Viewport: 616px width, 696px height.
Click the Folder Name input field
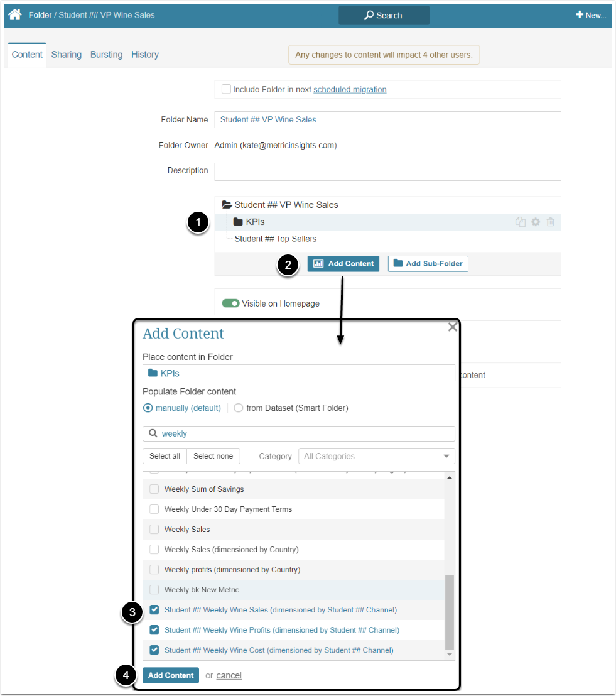coord(387,119)
